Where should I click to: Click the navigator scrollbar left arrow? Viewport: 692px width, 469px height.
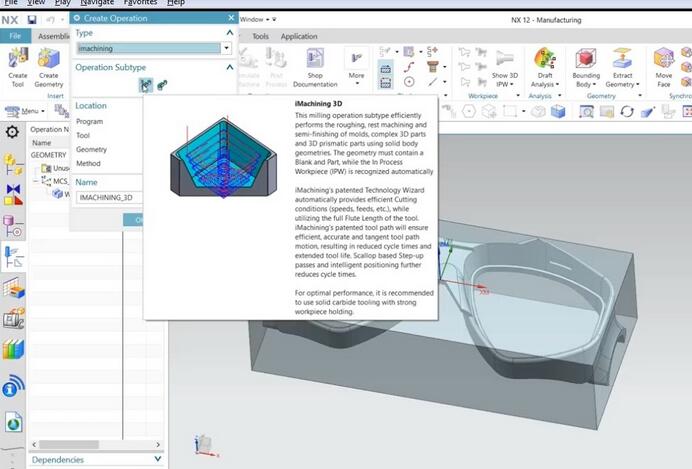click(34, 444)
